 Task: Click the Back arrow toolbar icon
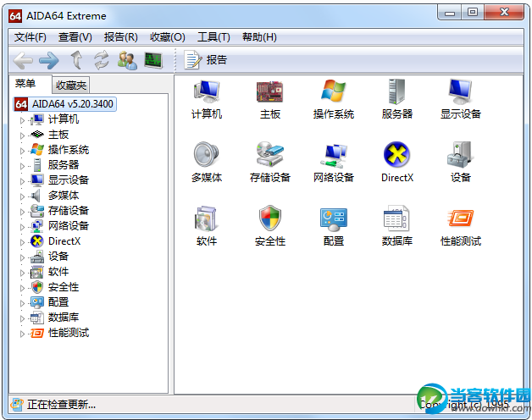[23, 61]
